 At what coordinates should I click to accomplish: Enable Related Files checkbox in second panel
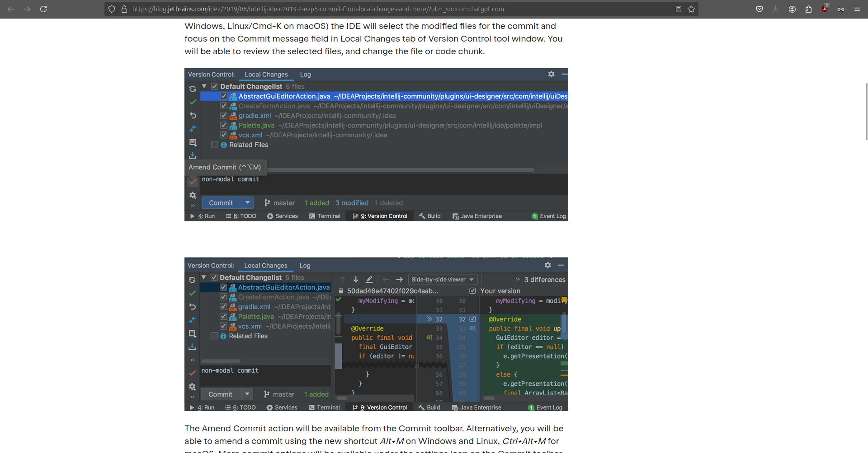(214, 336)
